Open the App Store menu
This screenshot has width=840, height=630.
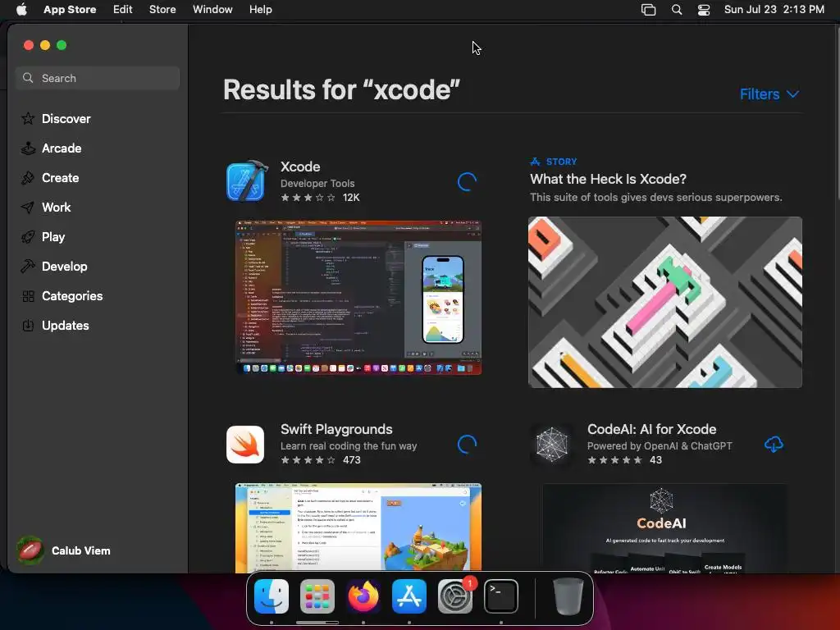point(70,10)
